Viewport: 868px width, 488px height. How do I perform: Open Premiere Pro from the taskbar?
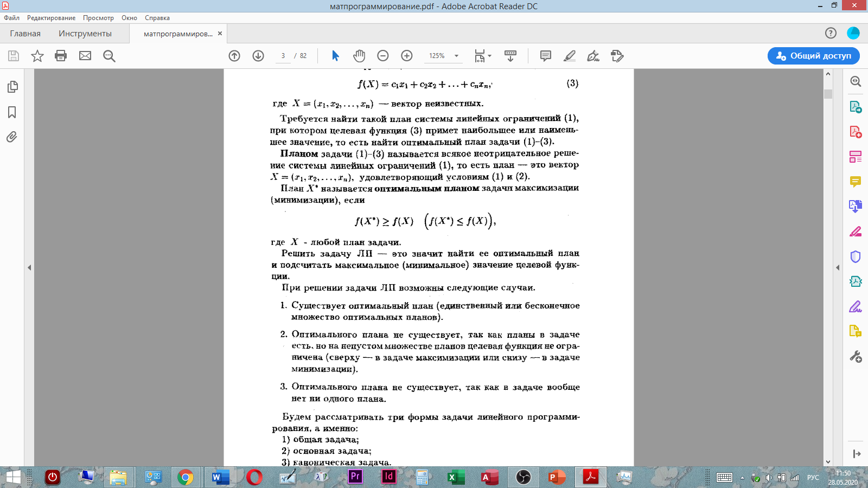point(355,477)
